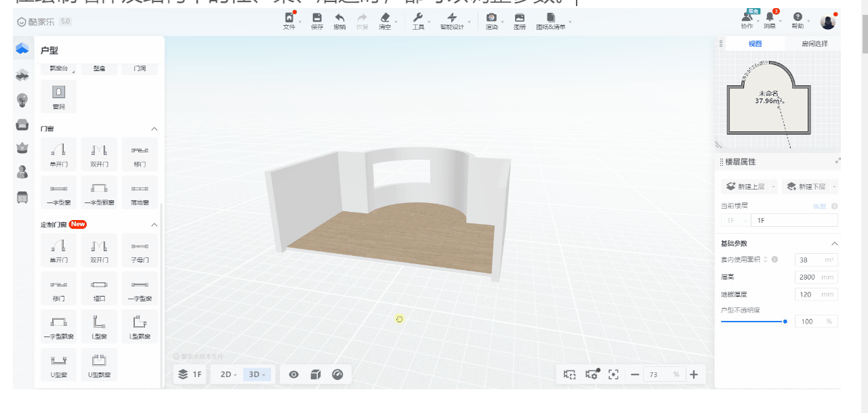Toggle visibility with the eye icon

(294, 374)
